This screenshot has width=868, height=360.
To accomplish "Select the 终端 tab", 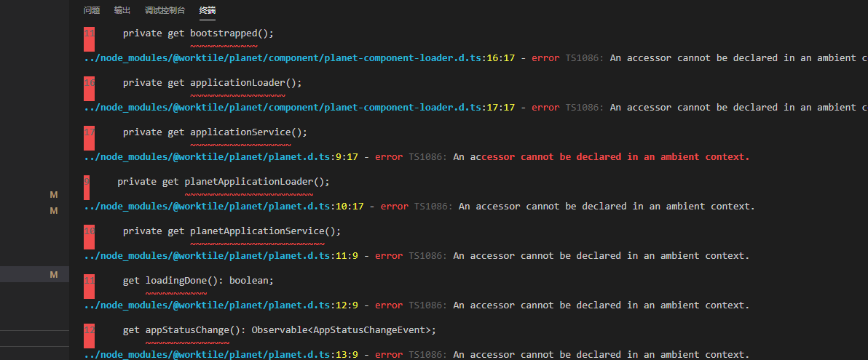I will [x=208, y=10].
